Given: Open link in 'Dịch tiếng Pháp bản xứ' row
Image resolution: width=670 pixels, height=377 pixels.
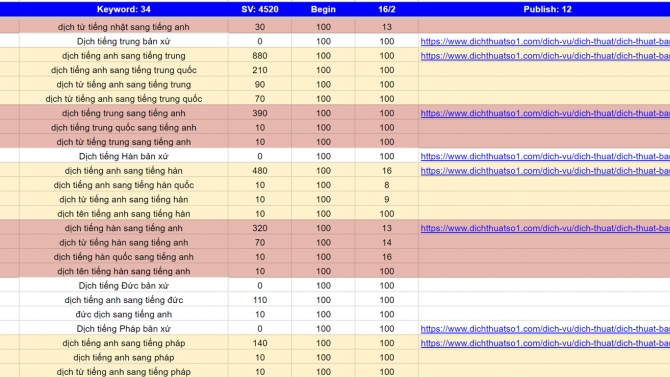Looking at the screenshot, I should (545, 329).
